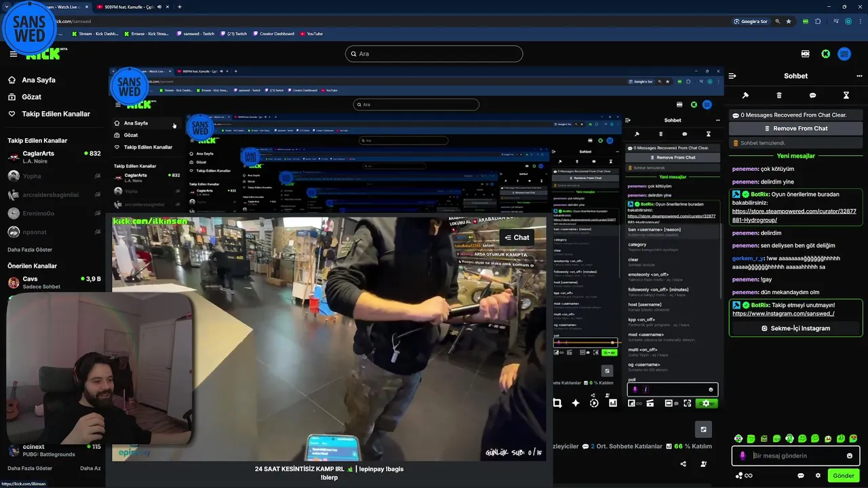Insert the first green emote in quick row
Screen dimensions: 868x488
pyautogui.click(x=738, y=439)
